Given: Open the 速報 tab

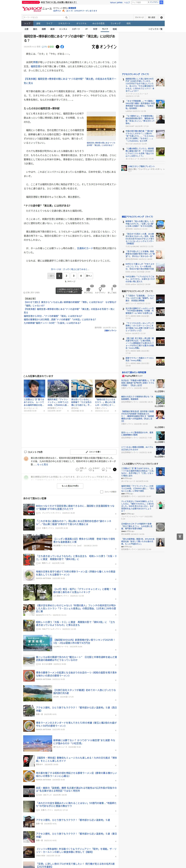Looking at the screenshot, I should coord(38,24).
